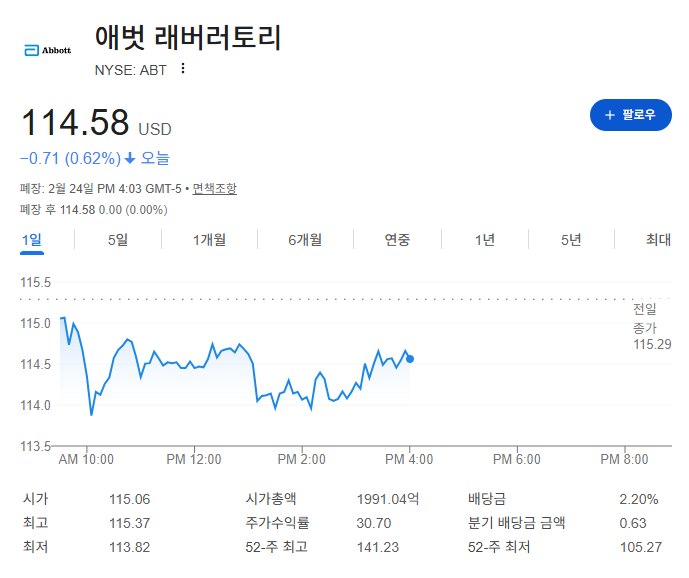Click the 팔로우 follow button
The height and width of the screenshot is (578, 689).
631,115
